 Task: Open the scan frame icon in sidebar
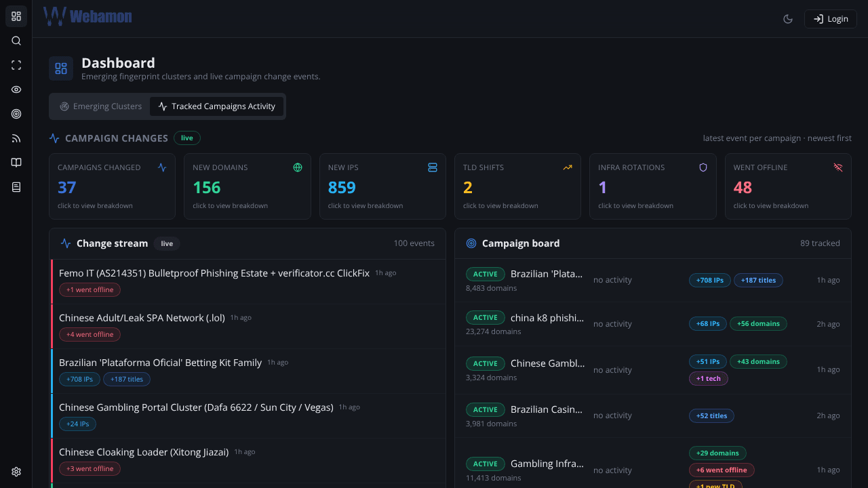pyautogui.click(x=16, y=65)
